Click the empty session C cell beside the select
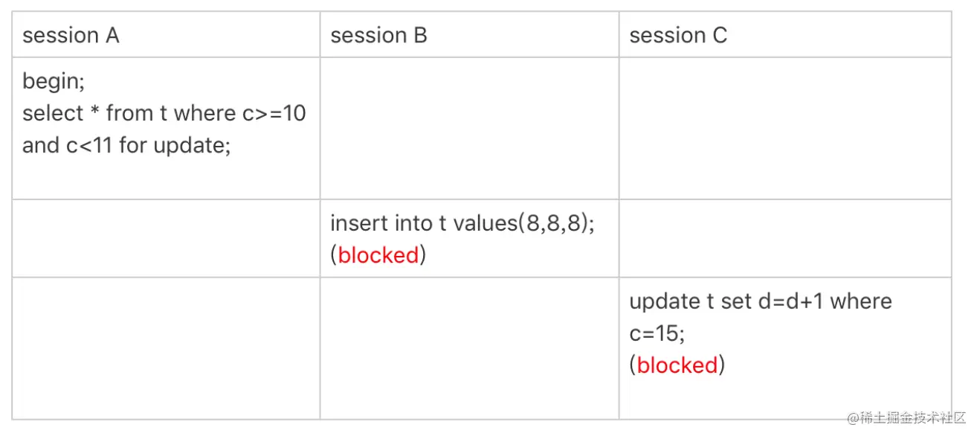980x439 pixels. [784, 128]
